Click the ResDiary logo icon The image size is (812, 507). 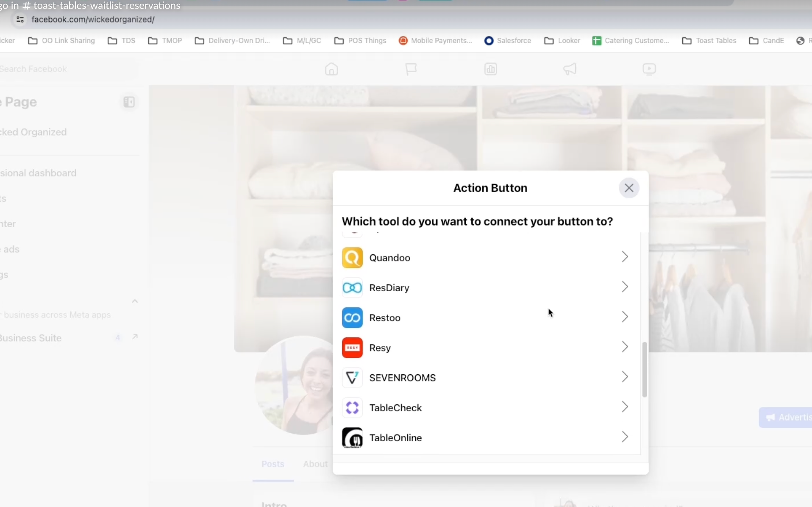coord(352,288)
